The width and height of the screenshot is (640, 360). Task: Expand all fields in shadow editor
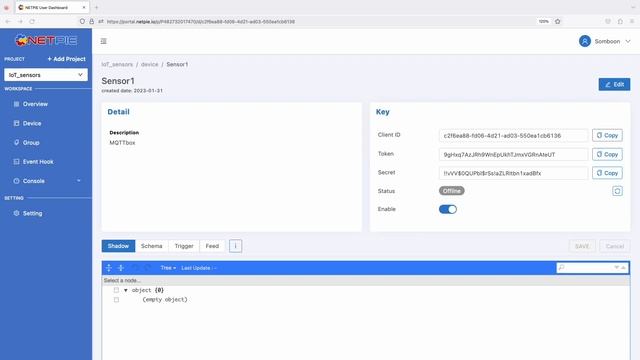click(x=109, y=268)
